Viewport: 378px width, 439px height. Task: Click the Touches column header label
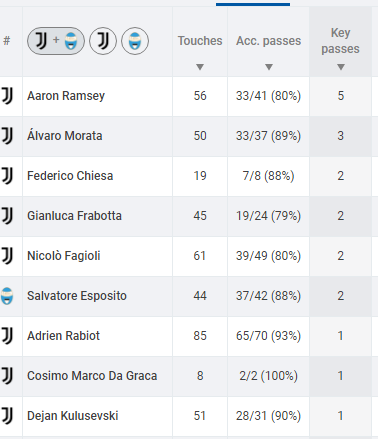click(200, 41)
